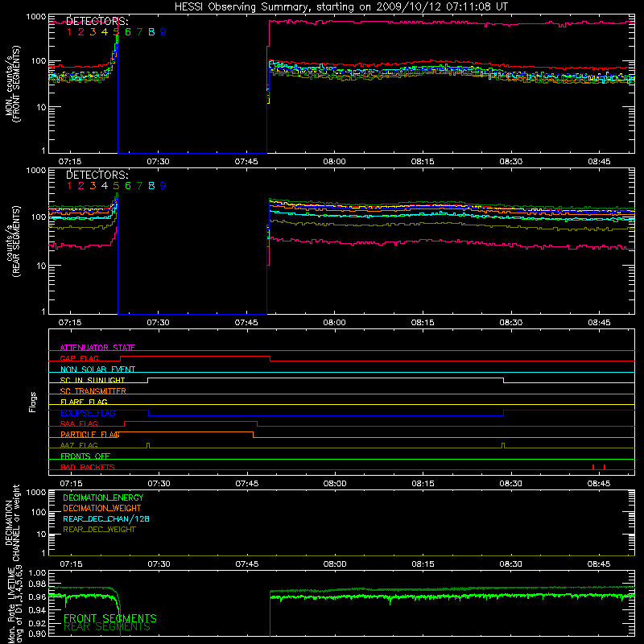Click the ECLIPSE_FLAG rising step near 08:29
This screenshot has width=644, height=644.
(x=504, y=413)
